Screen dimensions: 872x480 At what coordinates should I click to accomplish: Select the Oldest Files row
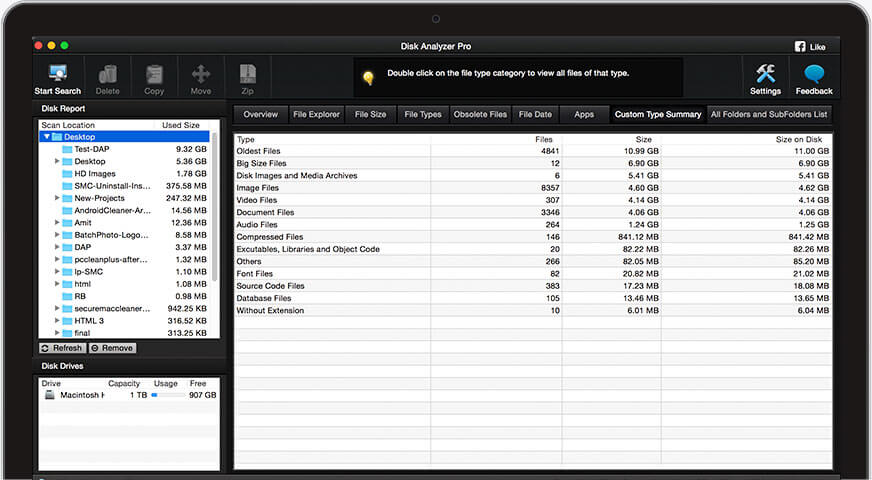[x=533, y=151]
